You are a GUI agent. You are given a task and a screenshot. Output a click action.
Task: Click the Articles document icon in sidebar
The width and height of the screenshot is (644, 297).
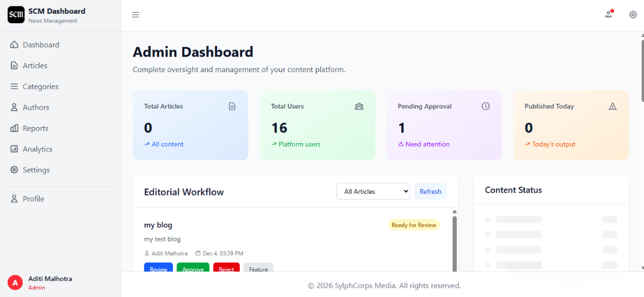pyautogui.click(x=14, y=66)
